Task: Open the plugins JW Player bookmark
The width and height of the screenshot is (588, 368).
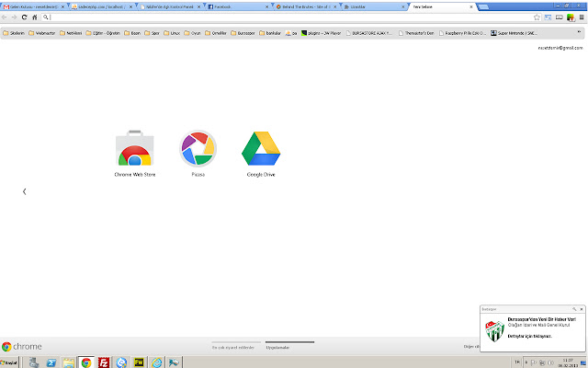Action: 322,33
